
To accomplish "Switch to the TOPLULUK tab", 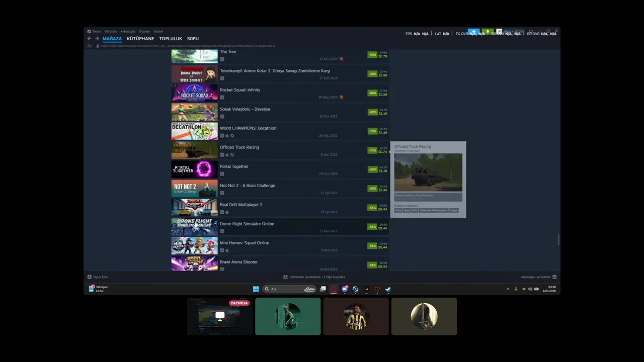I will pos(171,39).
